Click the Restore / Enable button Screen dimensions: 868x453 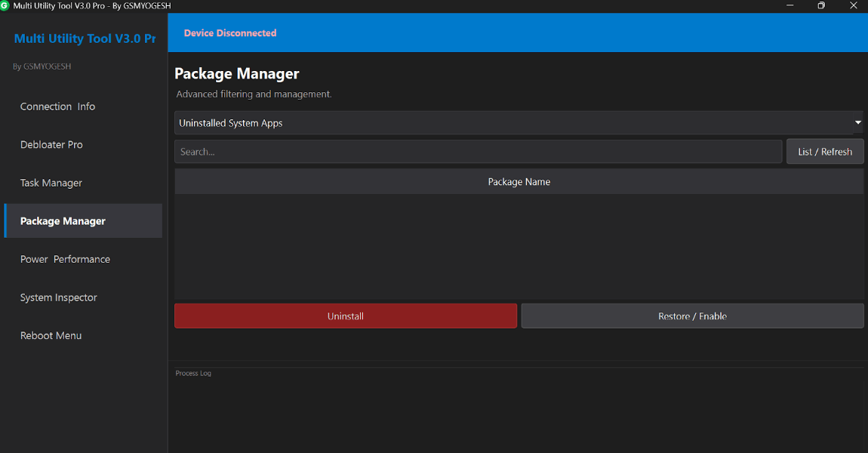tap(692, 316)
